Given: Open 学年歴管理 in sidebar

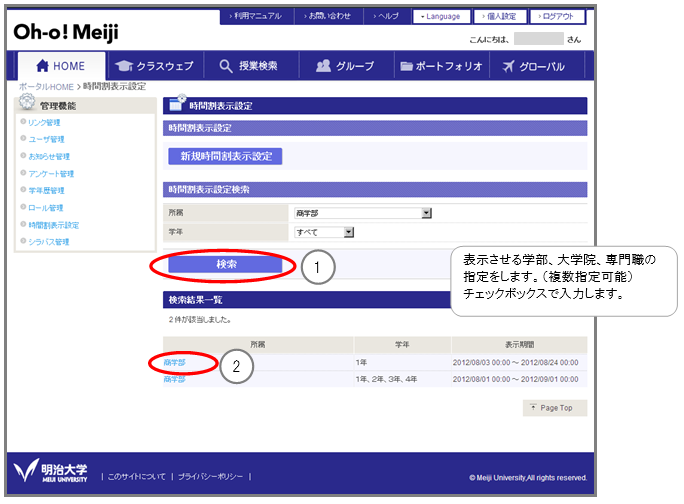Looking at the screenshot, I should point(46,191).
